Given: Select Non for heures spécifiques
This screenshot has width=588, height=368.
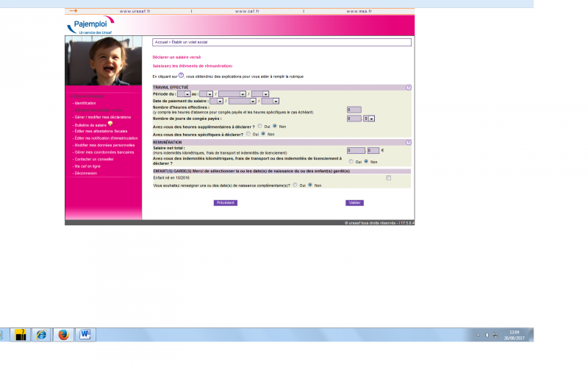Looking at the screenshot, I should 263,134.
